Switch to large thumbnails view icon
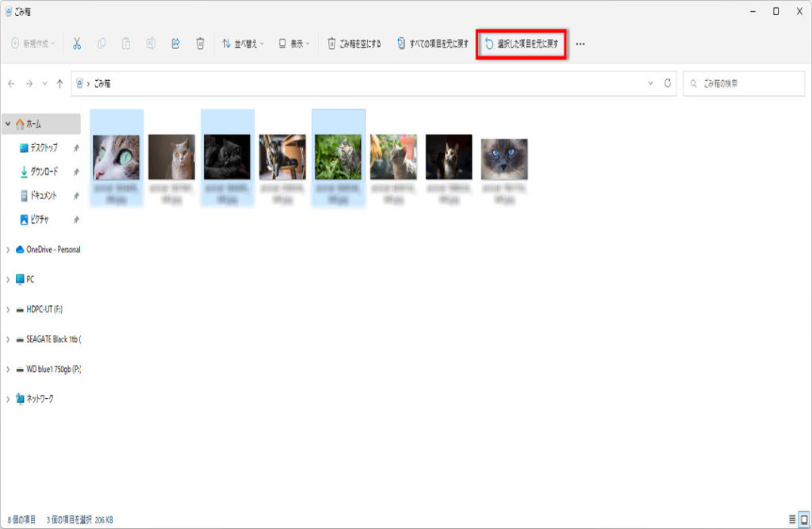The height and width of the screenshot is (529, 812). [805, 519]
